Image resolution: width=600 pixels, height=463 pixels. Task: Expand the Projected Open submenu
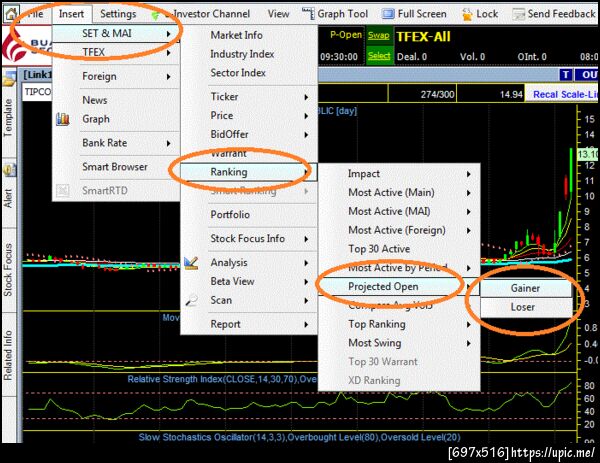click(x=399, y=287)
